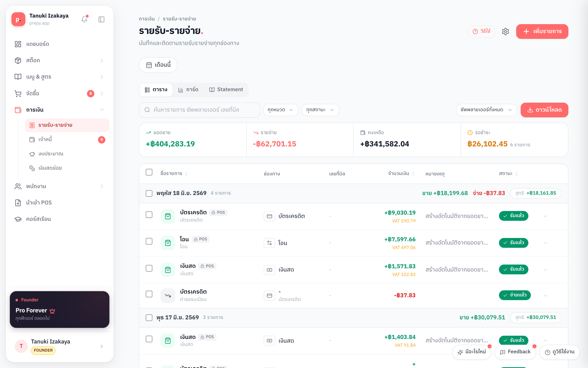Screen dimensions: 588x368
Task: Sort by จำนวนเงิน column header
Action: [401, 174]
